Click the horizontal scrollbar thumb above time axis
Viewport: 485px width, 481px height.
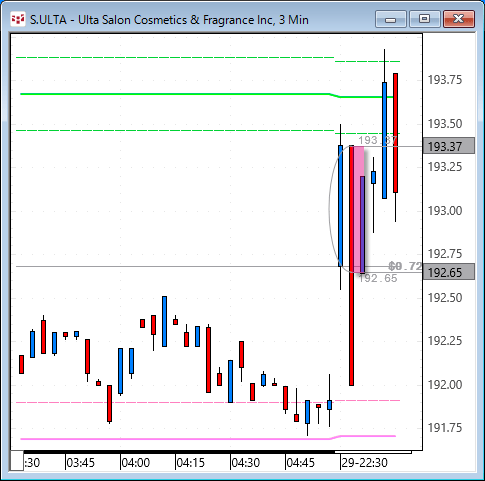[x=179, y=452]
